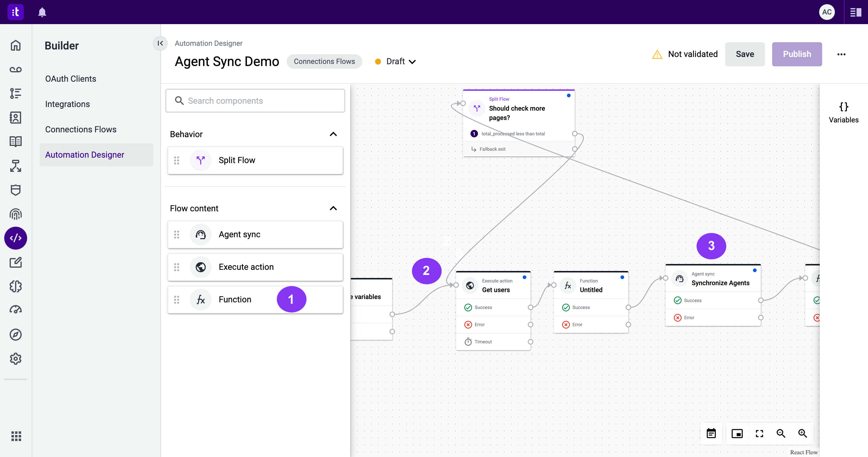Screen dimensions: 868x457
Task: Click the Fallback exit row
Action: [x=519, y=149]
